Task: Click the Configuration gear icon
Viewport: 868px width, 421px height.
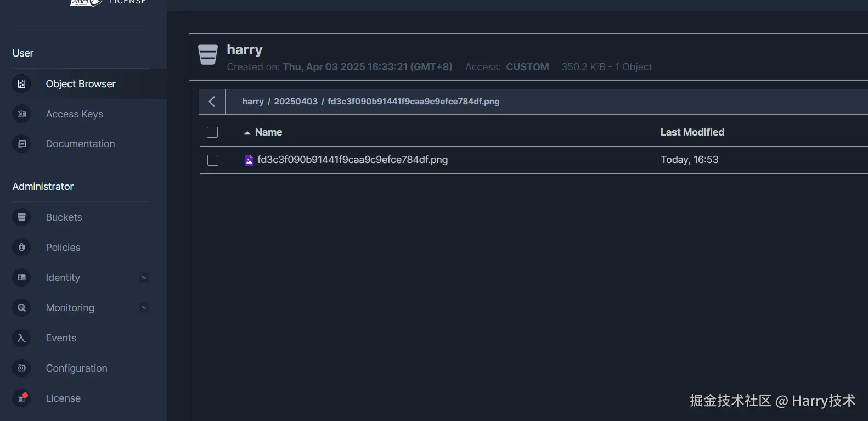Action: [21, 368]
